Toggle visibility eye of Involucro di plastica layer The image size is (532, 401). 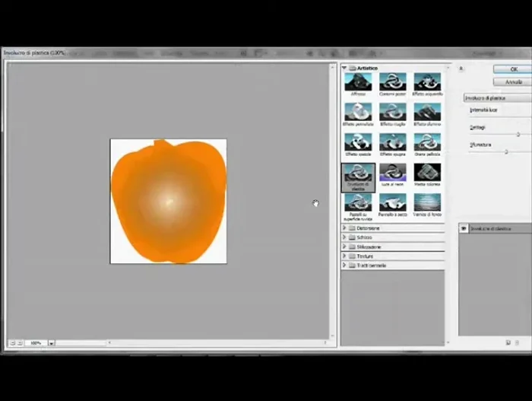(x=464, y=228)
